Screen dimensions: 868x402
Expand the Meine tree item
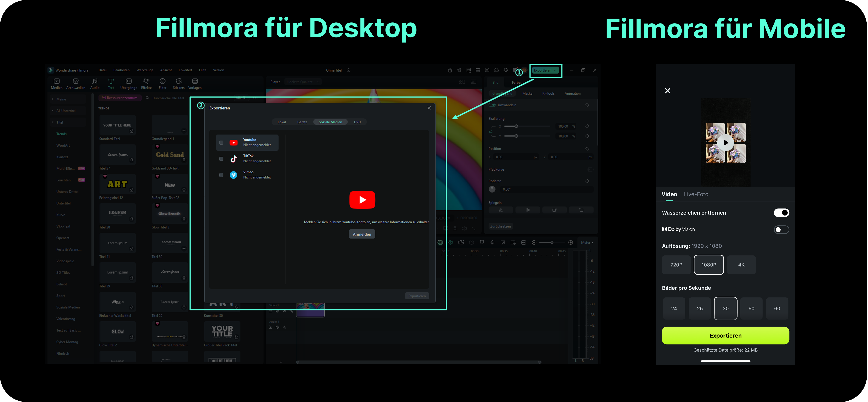[x=53, y=99]
